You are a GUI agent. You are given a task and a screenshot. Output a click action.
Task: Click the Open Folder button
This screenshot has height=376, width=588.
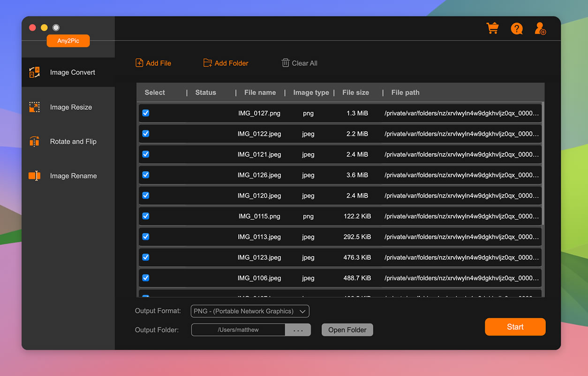pyautogui.click(x=347, y=330)
